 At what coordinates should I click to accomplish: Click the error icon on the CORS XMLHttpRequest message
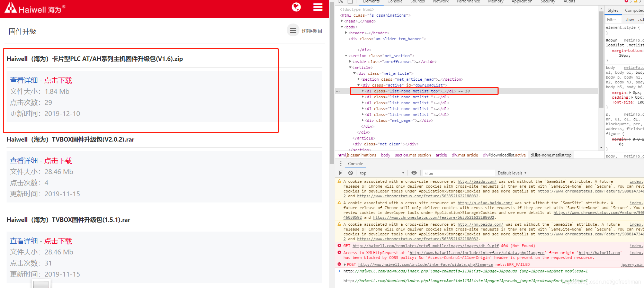339,253
